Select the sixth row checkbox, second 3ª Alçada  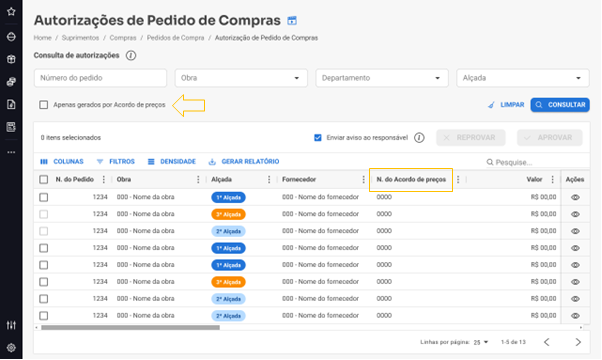(44, 282)
